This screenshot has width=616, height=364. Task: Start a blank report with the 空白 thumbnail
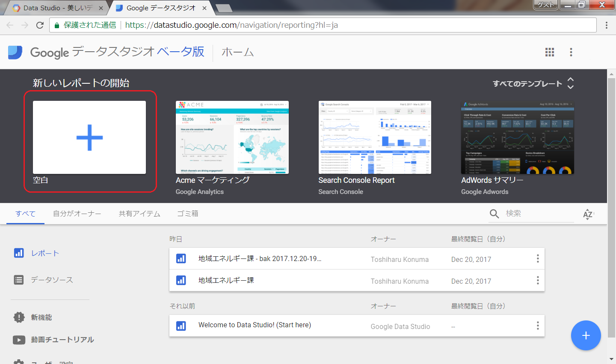tap(89, 137)
